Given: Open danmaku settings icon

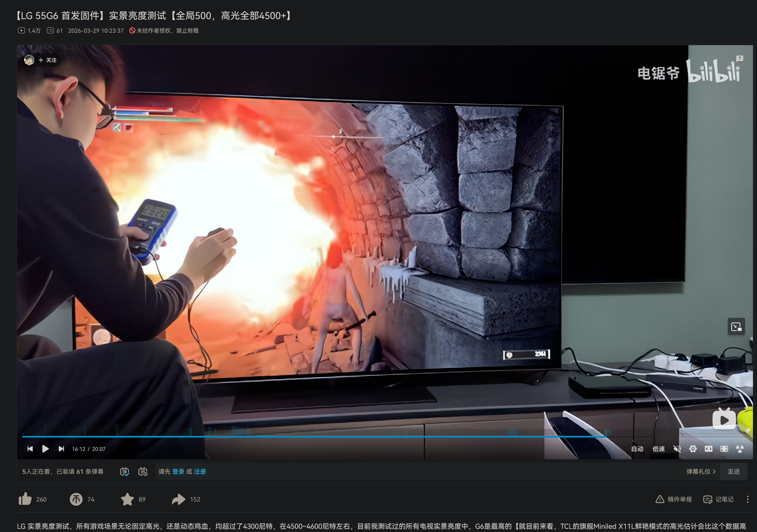Looking at the screenshot, I should point(143,472).
